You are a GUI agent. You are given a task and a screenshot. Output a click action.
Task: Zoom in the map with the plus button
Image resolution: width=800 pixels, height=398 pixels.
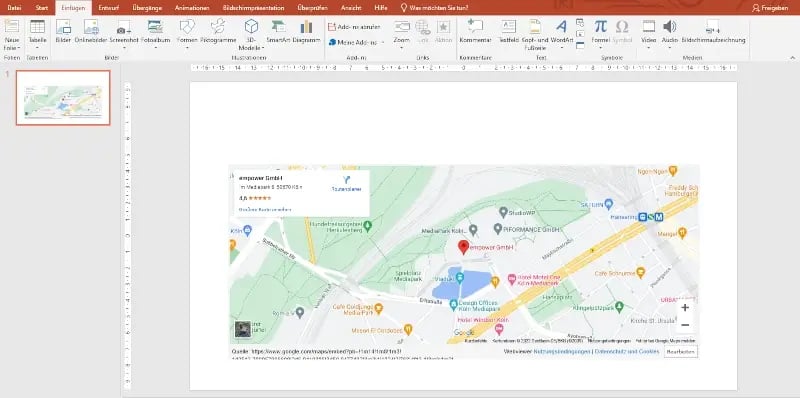click(x=685, y=308)
